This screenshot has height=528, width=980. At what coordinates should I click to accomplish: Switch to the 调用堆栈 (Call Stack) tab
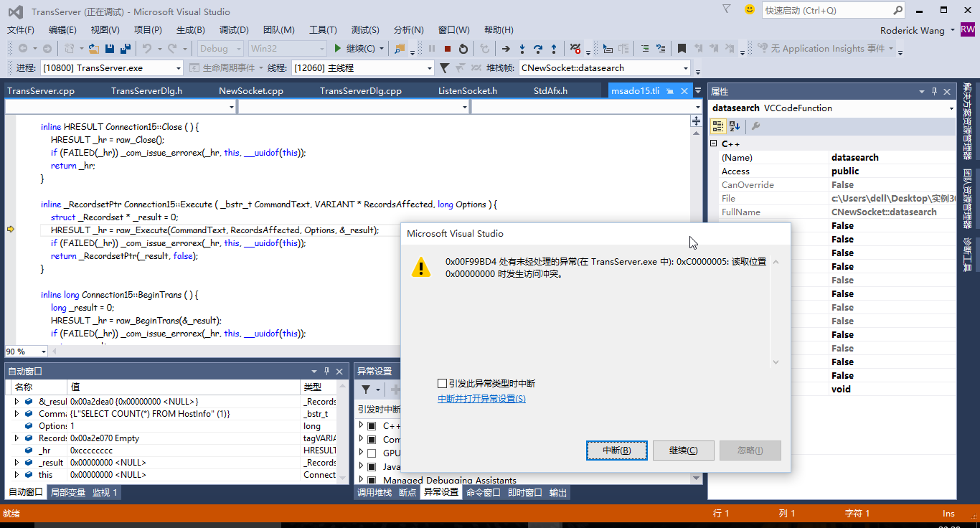pos(375,492)
